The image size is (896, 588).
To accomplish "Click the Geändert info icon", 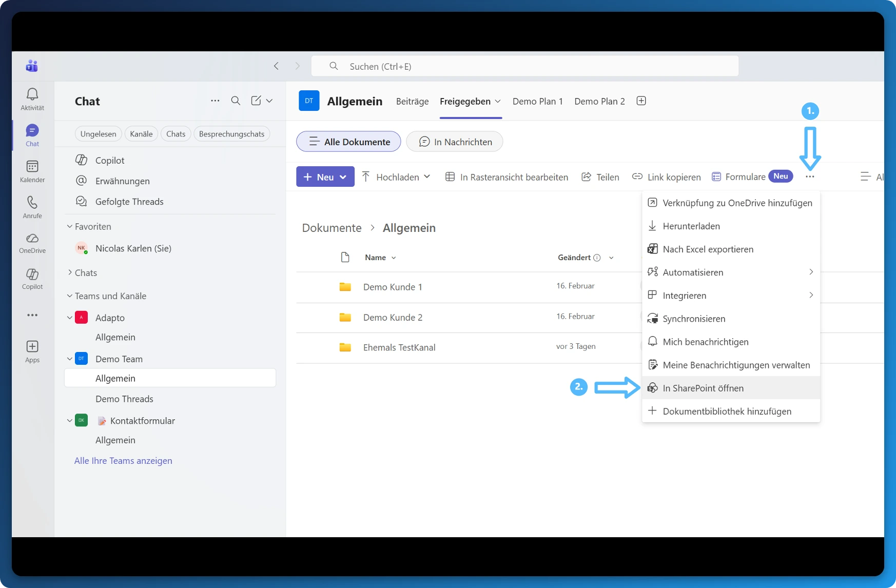I will pyautogui.click(x=597, y=258).
